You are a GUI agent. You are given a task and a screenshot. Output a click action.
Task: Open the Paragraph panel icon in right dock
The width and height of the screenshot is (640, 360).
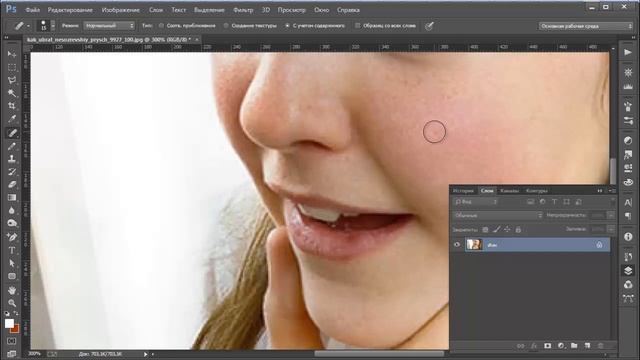(628, 216)
